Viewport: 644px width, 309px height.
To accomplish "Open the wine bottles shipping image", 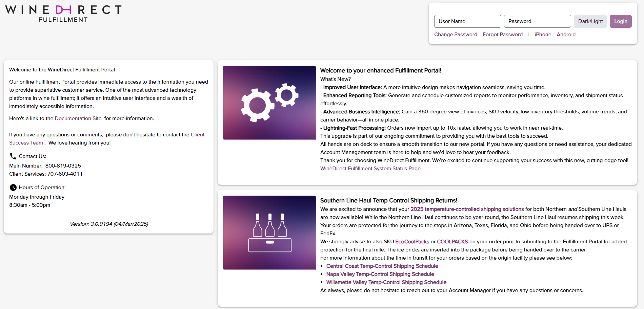I will [x=269, y=233].
